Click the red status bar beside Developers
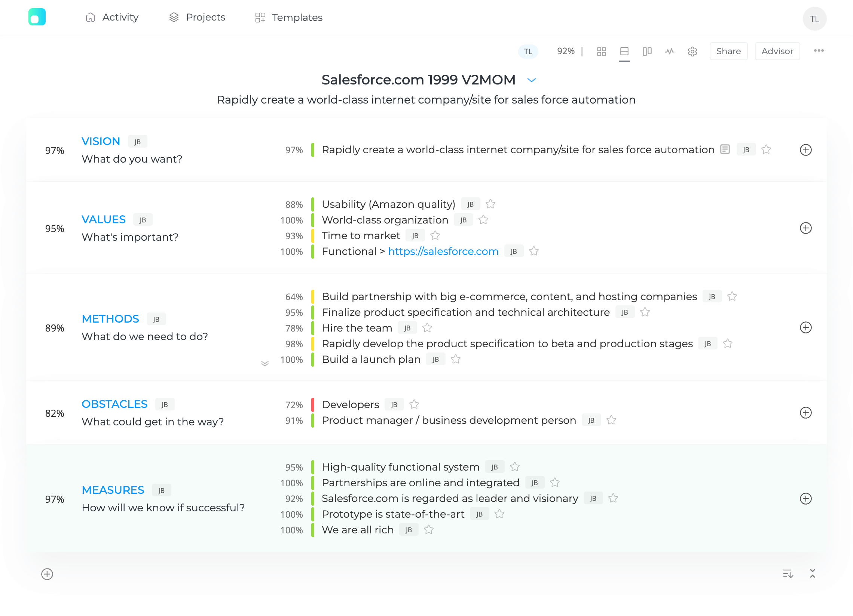This screenshot has height=616, width=853. (312, 405)
